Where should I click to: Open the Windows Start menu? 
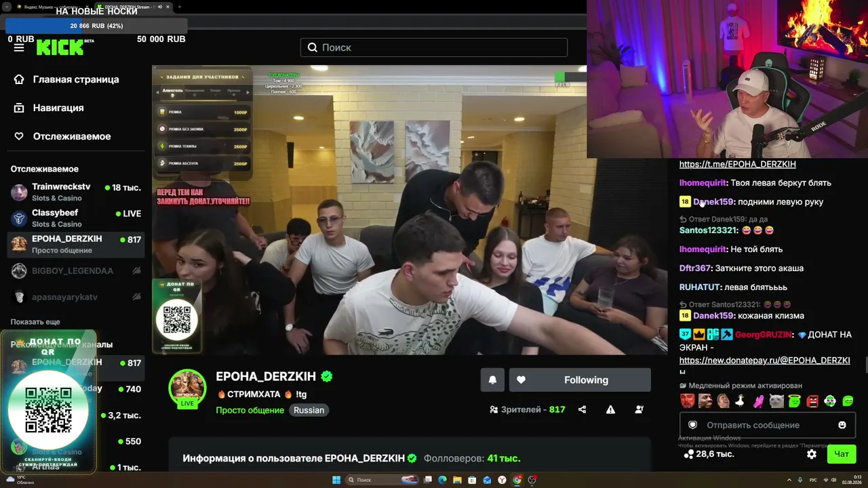(x=336, y=480)
